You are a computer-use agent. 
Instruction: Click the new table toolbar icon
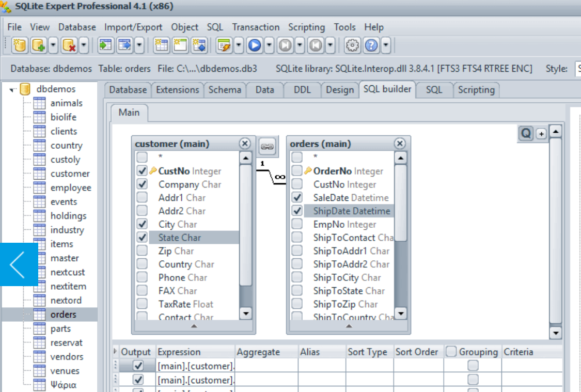(x=161, y=45)
